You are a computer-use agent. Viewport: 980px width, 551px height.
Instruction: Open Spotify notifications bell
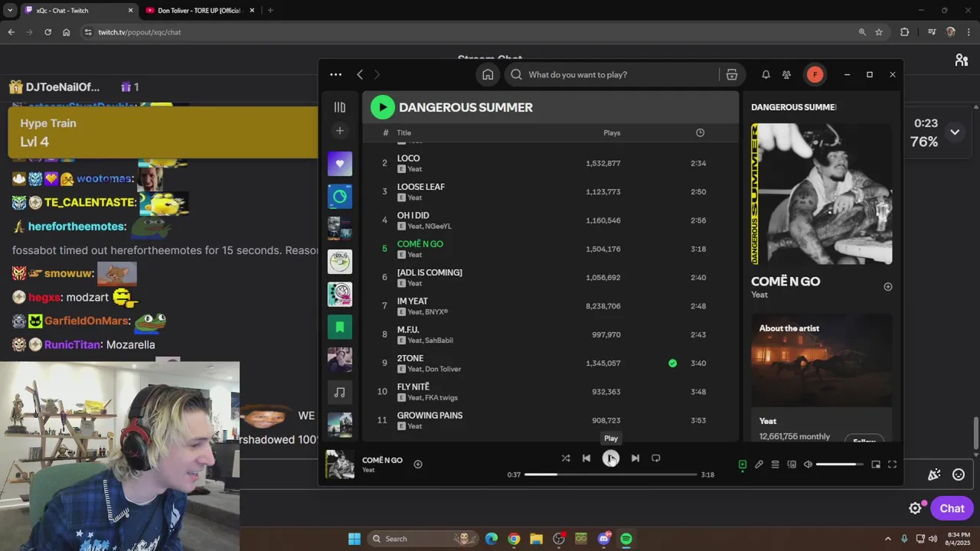point(766,74)
